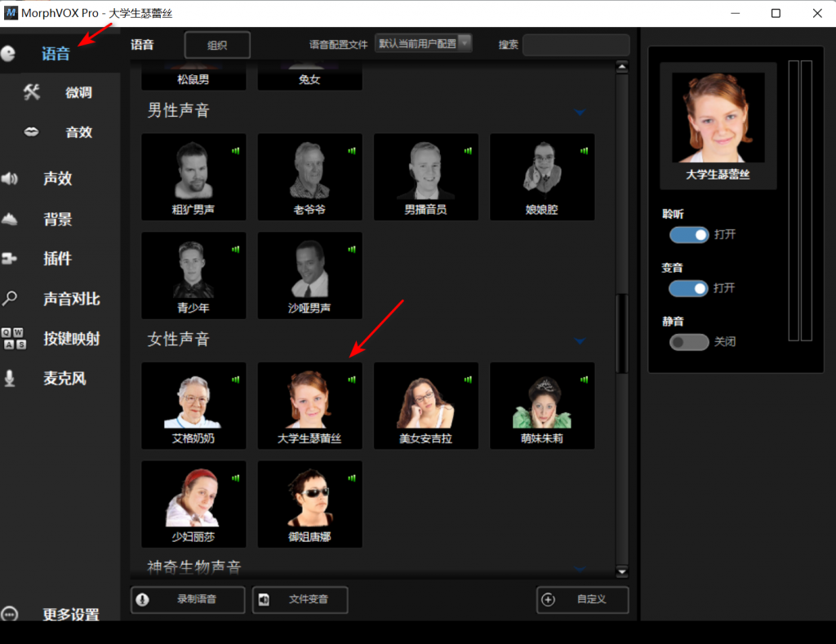
Task: Click the signal bars on 沙哑男声 card
Action: 352,249
